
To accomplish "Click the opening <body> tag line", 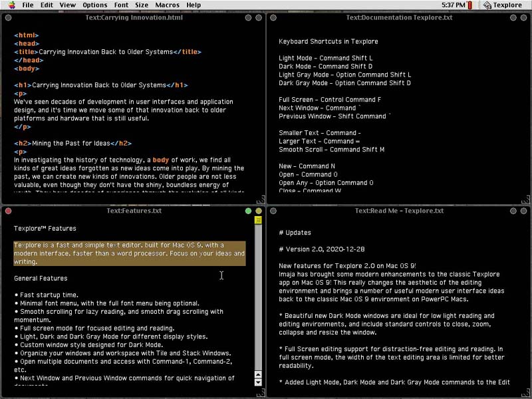I will click(27, 68).
